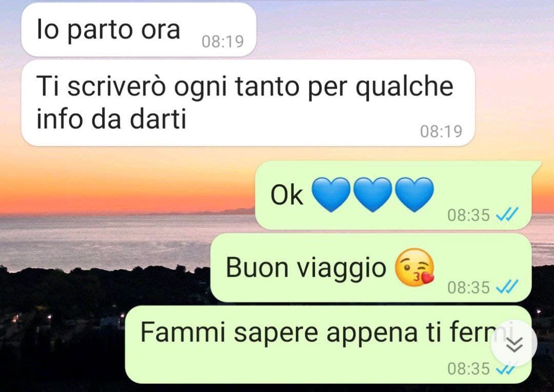Tap the word "Ok" in green bubble
Screen dimensions: 554x392
[x=287, y=195]
